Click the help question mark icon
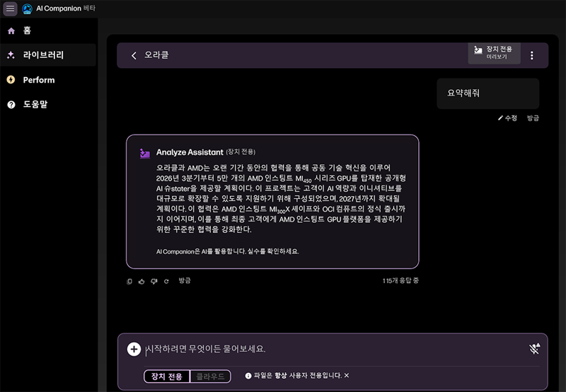 tap(11, 105)
